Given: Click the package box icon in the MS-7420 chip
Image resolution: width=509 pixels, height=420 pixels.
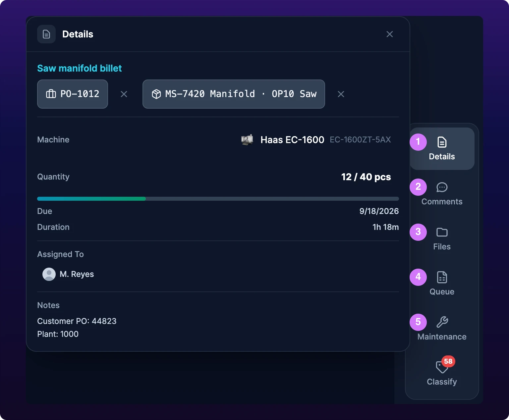Looking at the screenshot, I should (156, 94).
